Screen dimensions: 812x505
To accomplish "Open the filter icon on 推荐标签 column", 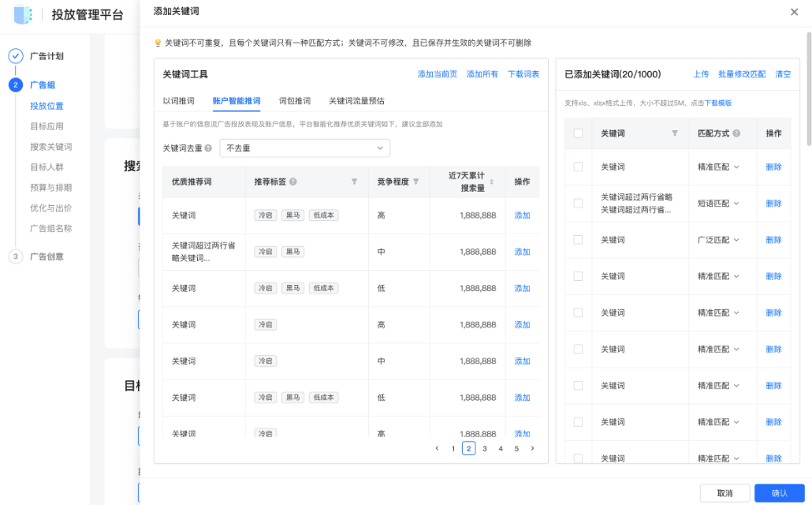I will [353, 181].
